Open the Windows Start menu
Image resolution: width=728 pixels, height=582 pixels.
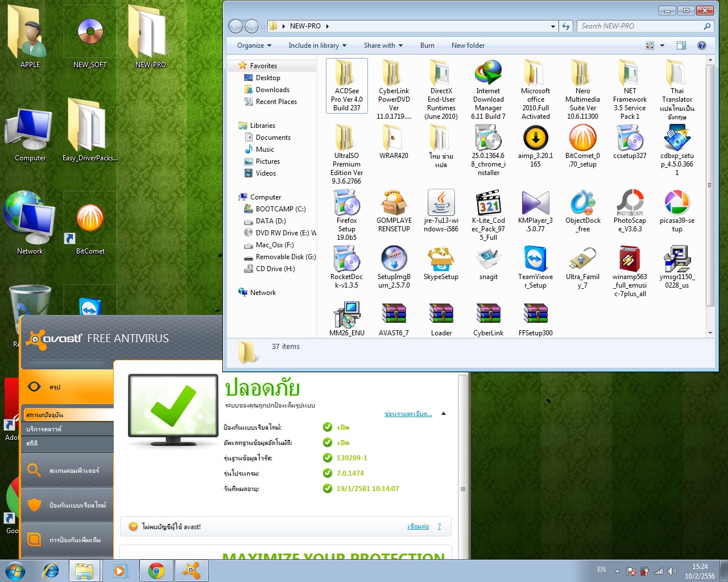point(15,571)
